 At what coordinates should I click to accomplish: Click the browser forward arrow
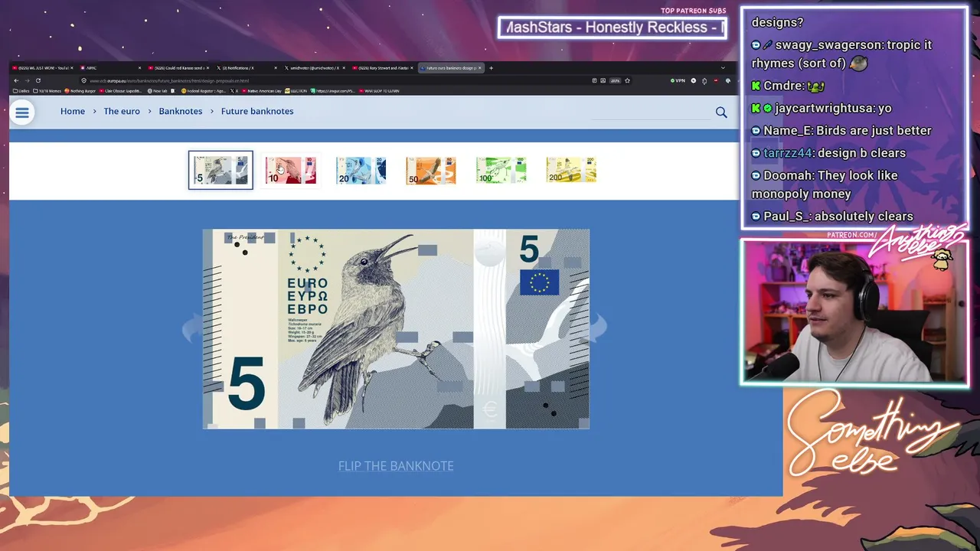click(27, 80)
